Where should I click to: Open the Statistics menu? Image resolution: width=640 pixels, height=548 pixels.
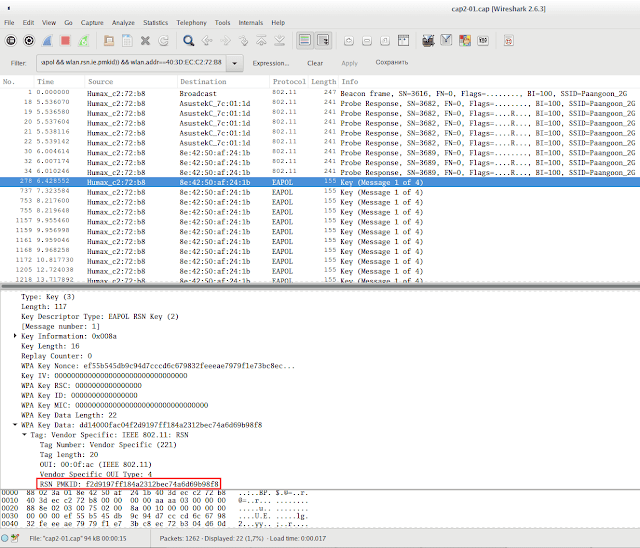pyautogui.click(x=156, y=23)
